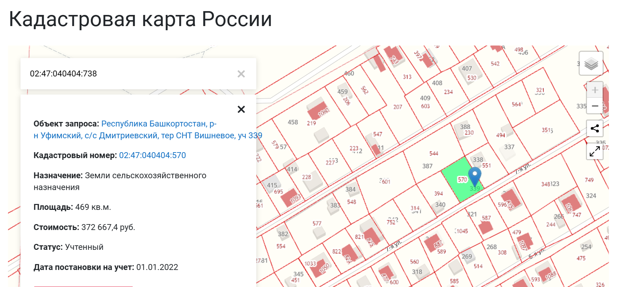This screenshot has width=644, height=287.
Task: Click parcel 560 on the map
Action: (414, 262)
